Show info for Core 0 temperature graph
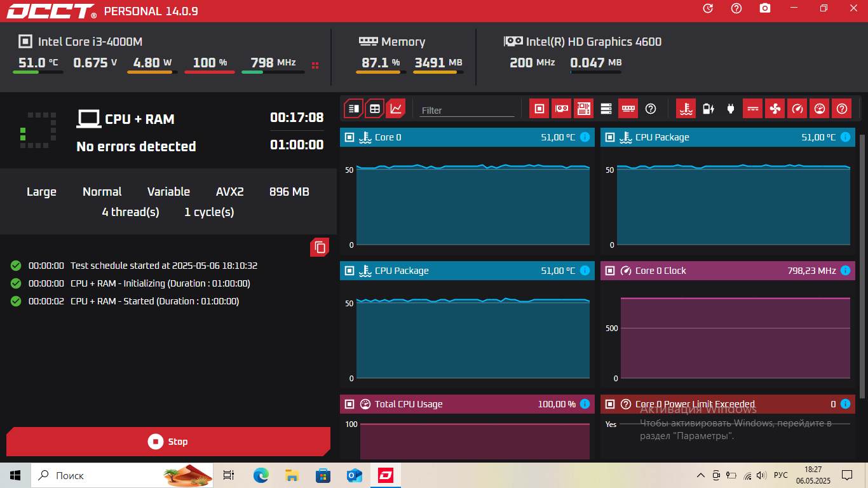868x488 pixels. click(x=585, y=137)
